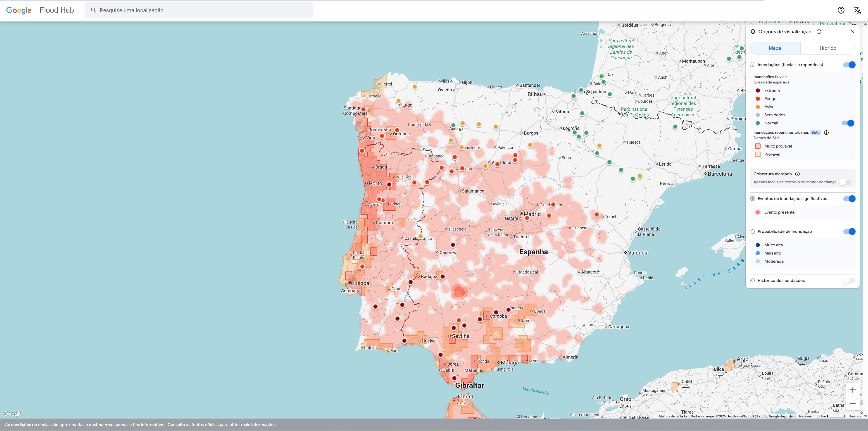This screenshot has width=868, height=431.
Task: Turn on Histórico de inundações toggle
Action: [849, 280]
